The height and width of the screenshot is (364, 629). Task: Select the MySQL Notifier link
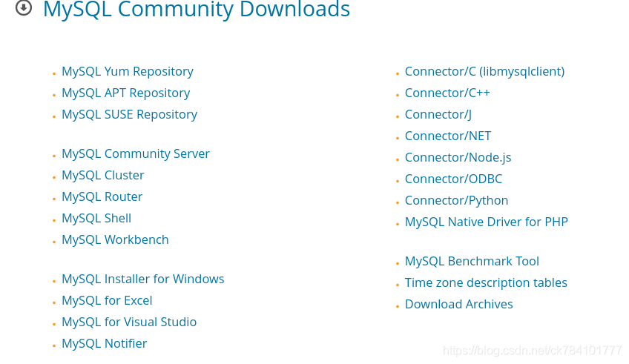click(105, 343)
